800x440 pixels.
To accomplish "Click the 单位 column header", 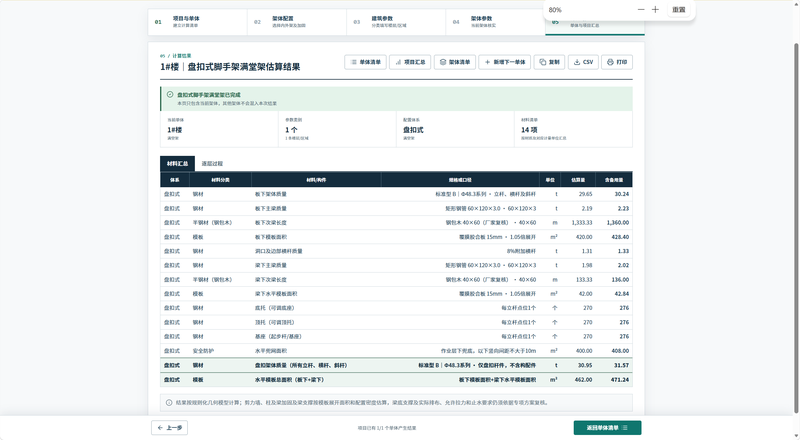I will [x=550, y=180].
